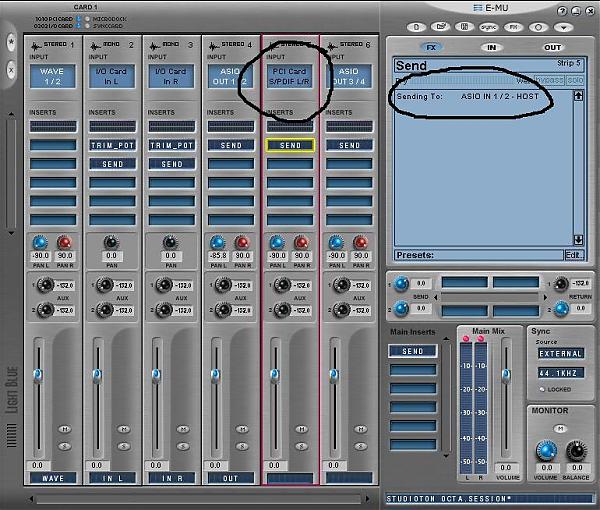Image resolution: width=600 pixels, height=510 pixels.
Task: Click the Edit presets button
Action: click(x=573, y=255)
